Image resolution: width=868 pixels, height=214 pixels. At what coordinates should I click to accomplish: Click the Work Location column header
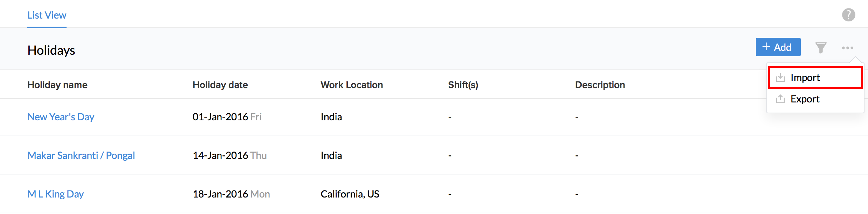(x=352, y=85)
